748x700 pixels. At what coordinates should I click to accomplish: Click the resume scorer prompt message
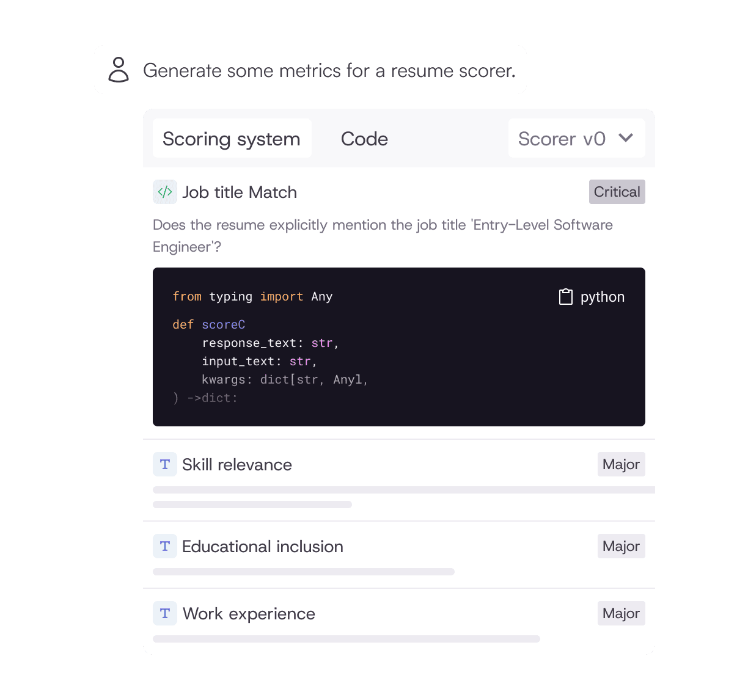coord(329,70)
